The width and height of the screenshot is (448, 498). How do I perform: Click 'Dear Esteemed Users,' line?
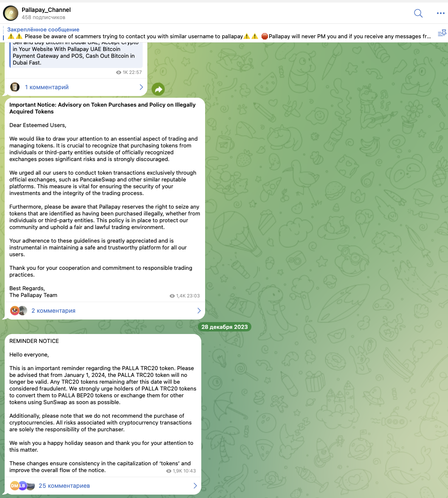[x=38, y=125]
